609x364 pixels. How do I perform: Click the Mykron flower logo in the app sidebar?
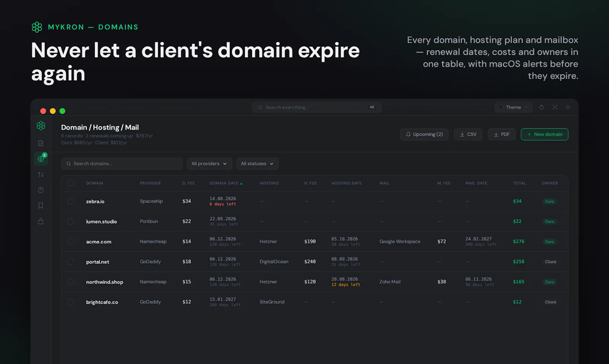click(x=41, y=126)
